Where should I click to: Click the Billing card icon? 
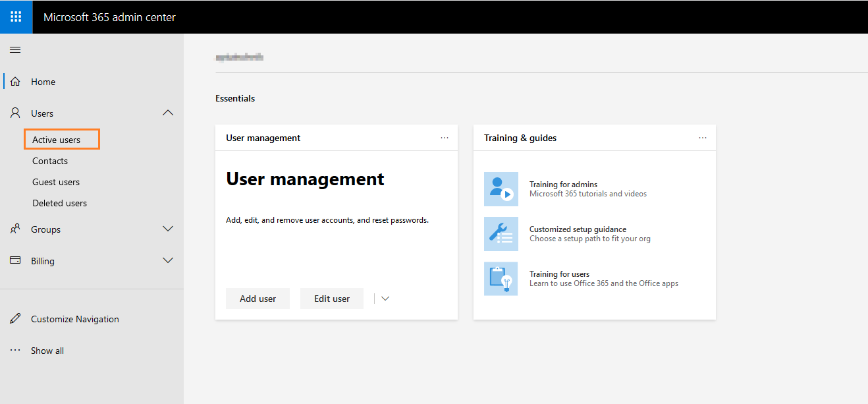(15, 260)
